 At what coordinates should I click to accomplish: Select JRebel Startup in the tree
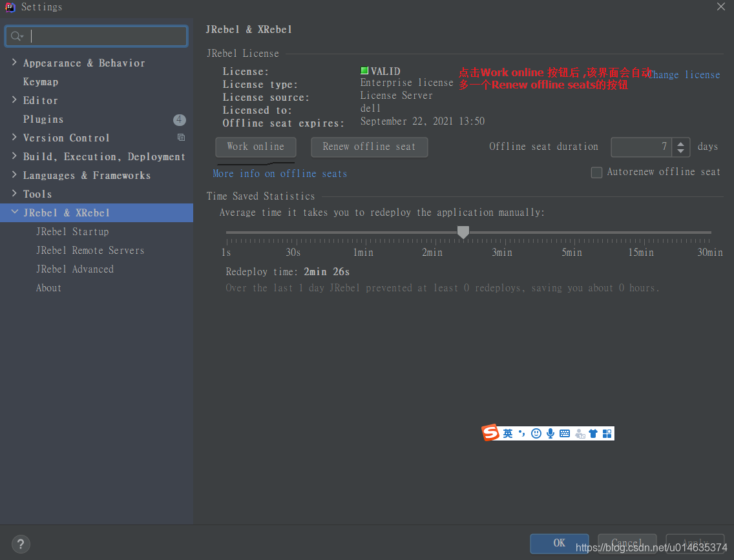[x=72, y=232]
